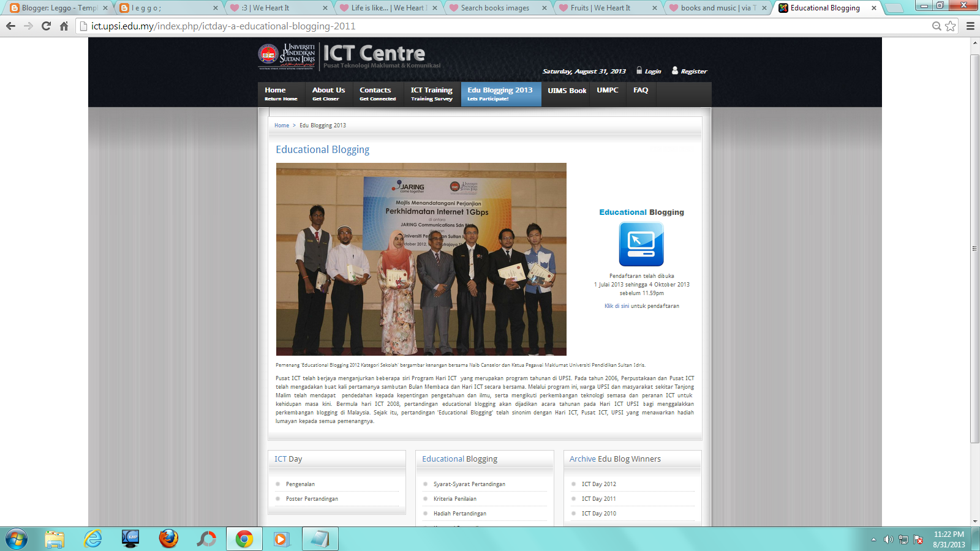Open the About Us menu item
980x551 pixels.
328,94
